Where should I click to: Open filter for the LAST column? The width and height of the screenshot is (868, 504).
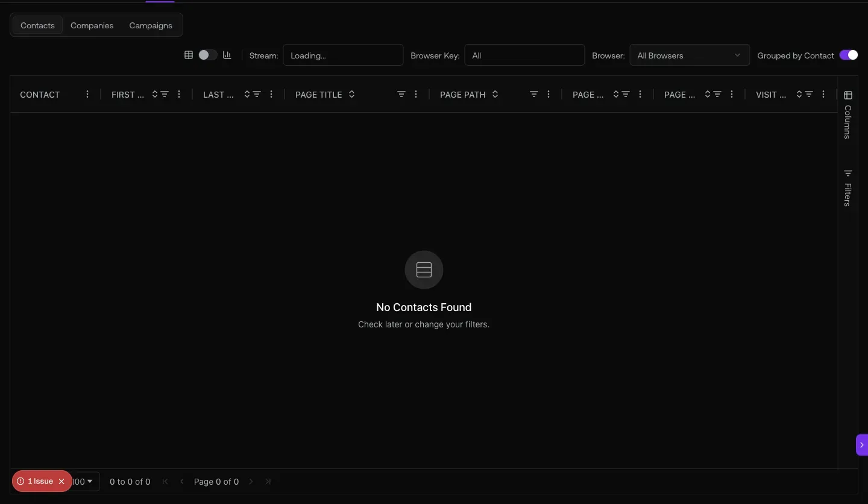pyautogui.click(x=257, y=94)
